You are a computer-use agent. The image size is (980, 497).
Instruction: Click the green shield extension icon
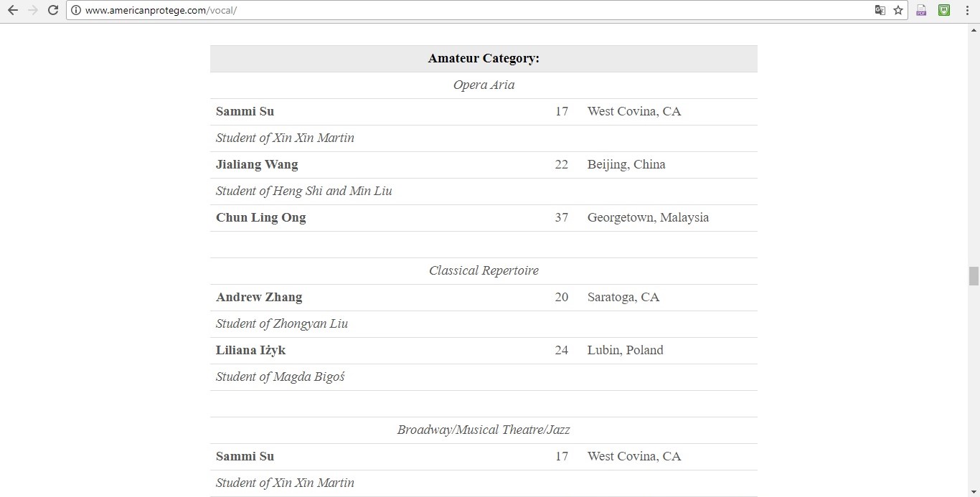(944, 10)
